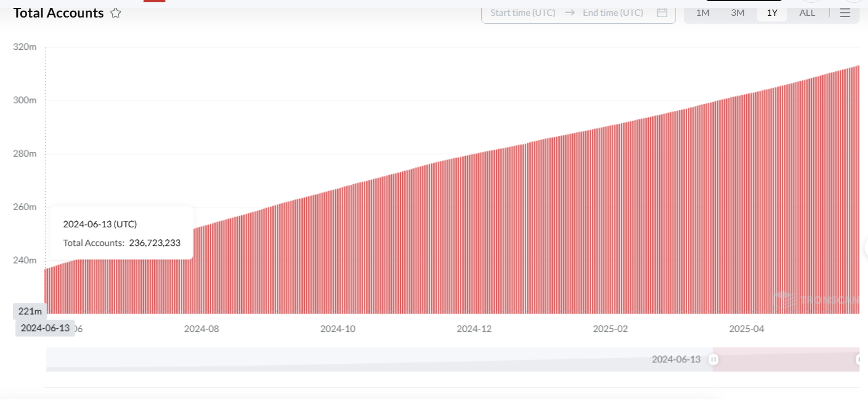Switch to the 3M time range
Viewport: 868px width, 399px height.
[738, 12]
